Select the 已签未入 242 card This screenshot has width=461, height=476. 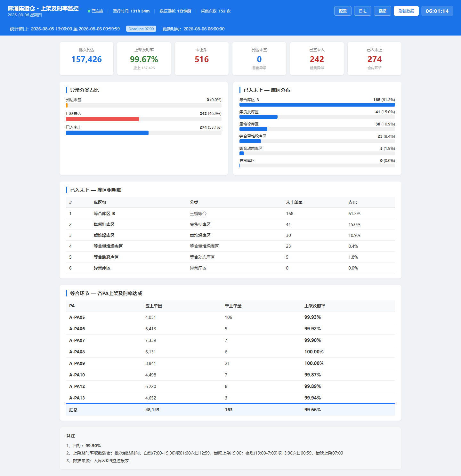pos(317,59)
